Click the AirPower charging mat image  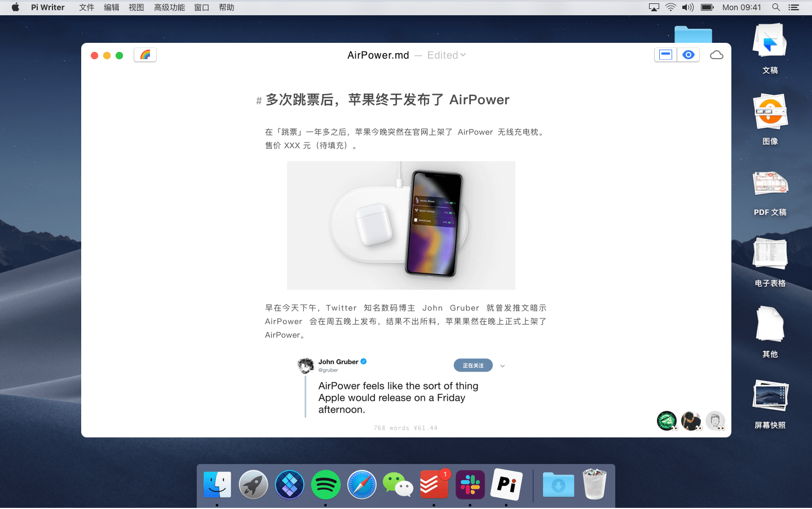401,225
